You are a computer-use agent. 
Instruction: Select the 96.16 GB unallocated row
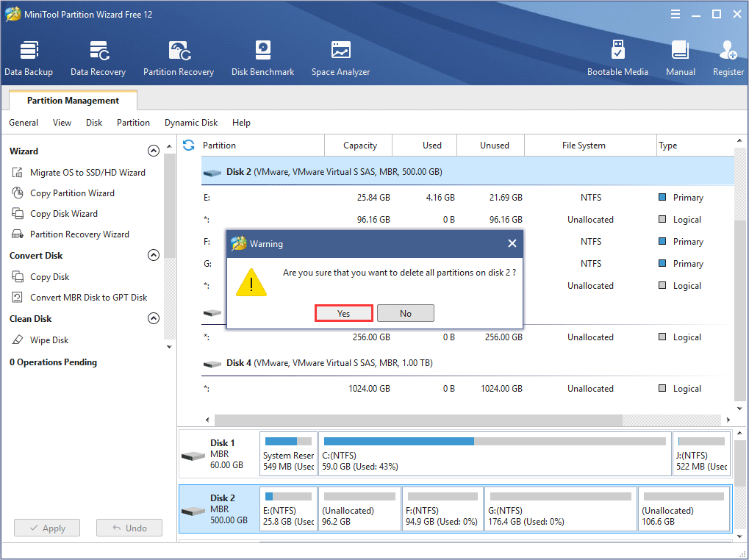467,220
